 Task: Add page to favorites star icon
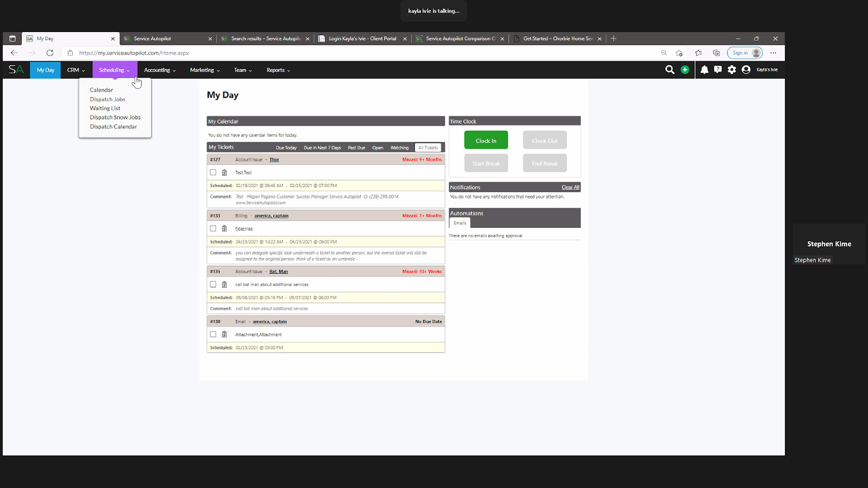[679, 53]
